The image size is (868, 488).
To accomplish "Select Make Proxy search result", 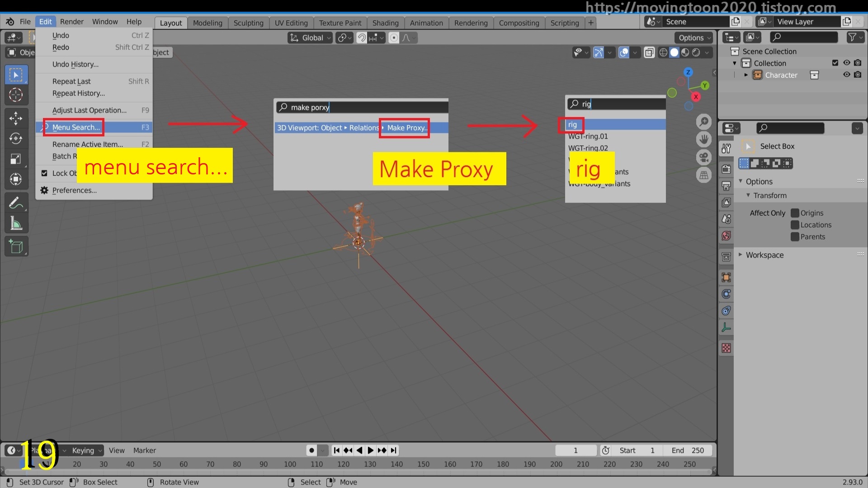I will point(361,128).
